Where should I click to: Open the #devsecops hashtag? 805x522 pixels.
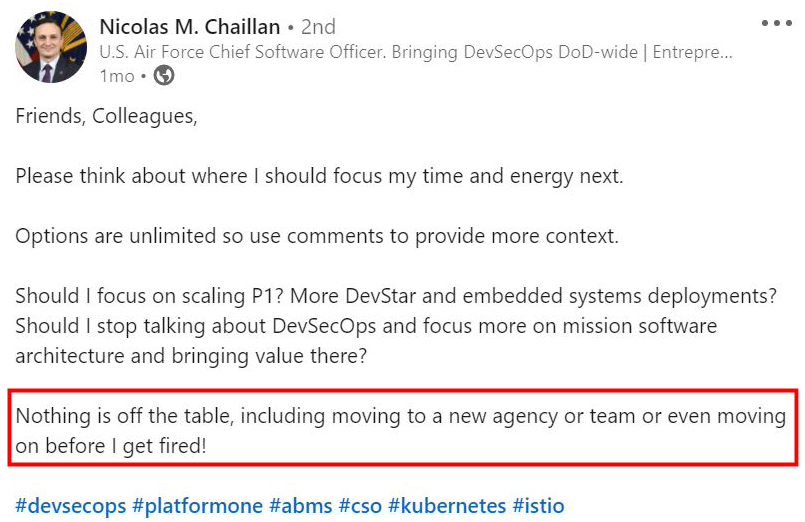click(x=69, y=505)
